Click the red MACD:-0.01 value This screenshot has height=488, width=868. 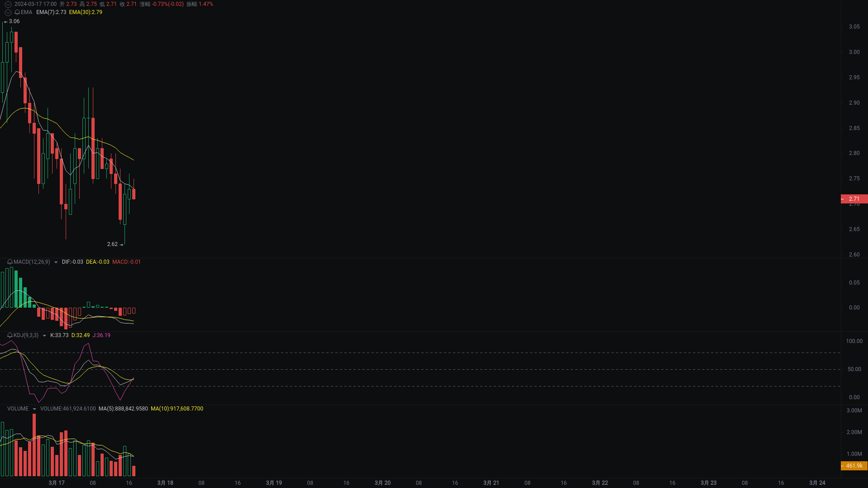[x=127, y=262]
